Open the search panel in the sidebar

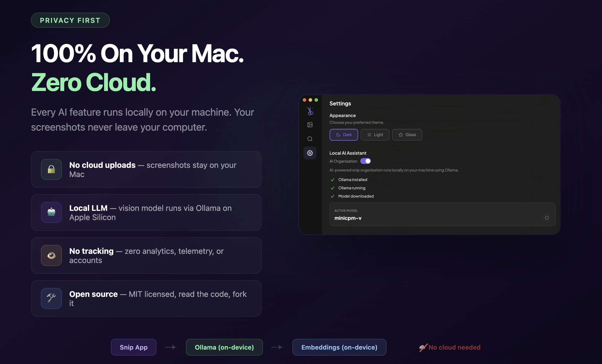pos(310,139)
